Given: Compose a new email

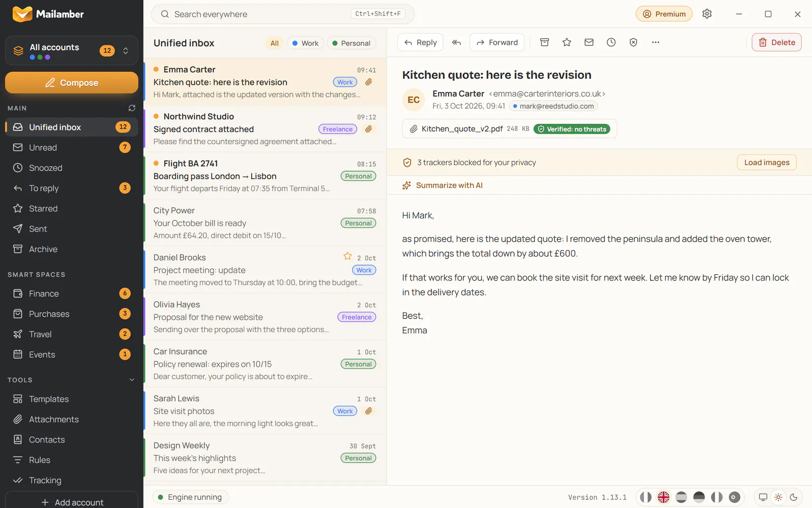Looking at the screenshot, I should click(72, 83).
